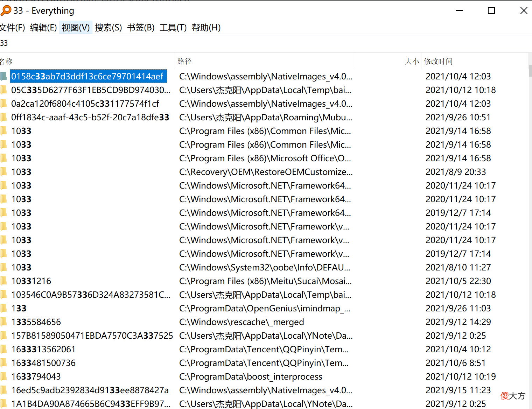Image resolution: width=532 pixels, height=409 pixels.
Task: Click path C:\Windows\rescache\_merged
Action: 241,322
